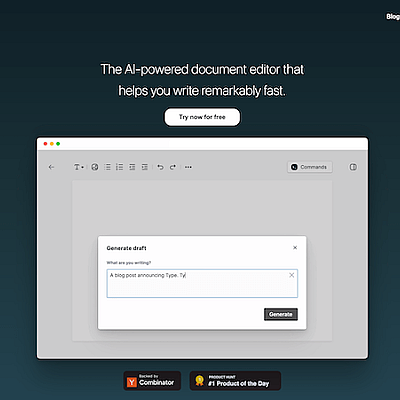Click the back arrow in the editor

(51, 167)
